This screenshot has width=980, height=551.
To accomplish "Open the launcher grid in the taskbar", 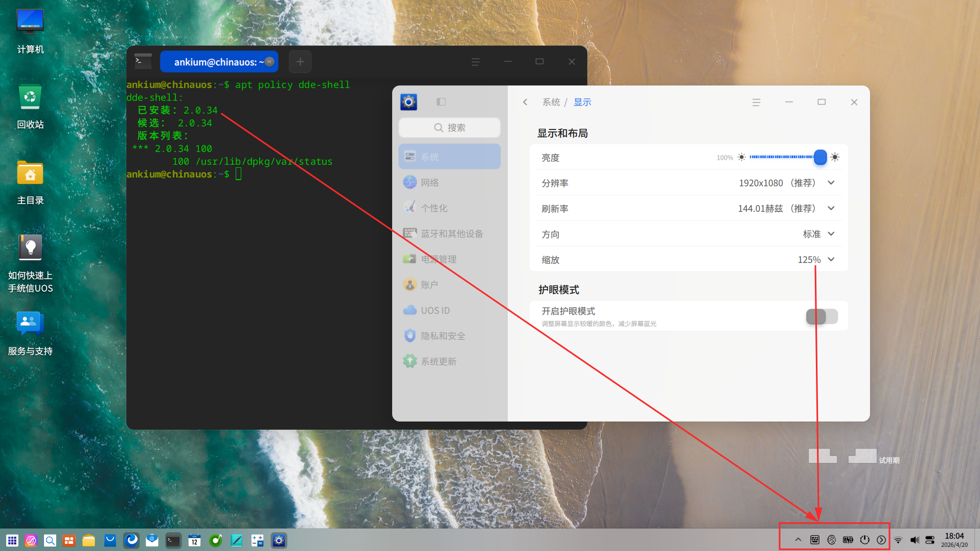I will click(12, 540).
